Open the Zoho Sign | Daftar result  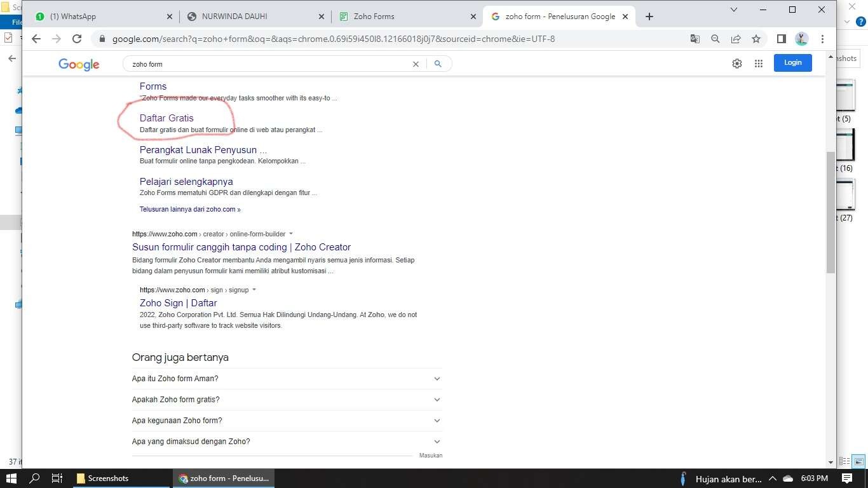coord(179,303)
